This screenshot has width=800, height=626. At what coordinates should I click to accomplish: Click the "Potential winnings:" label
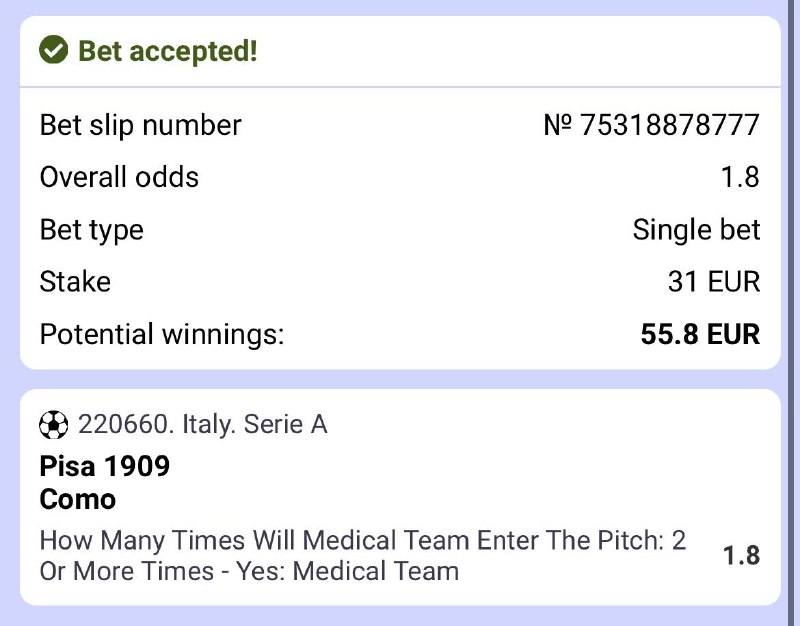162,334
